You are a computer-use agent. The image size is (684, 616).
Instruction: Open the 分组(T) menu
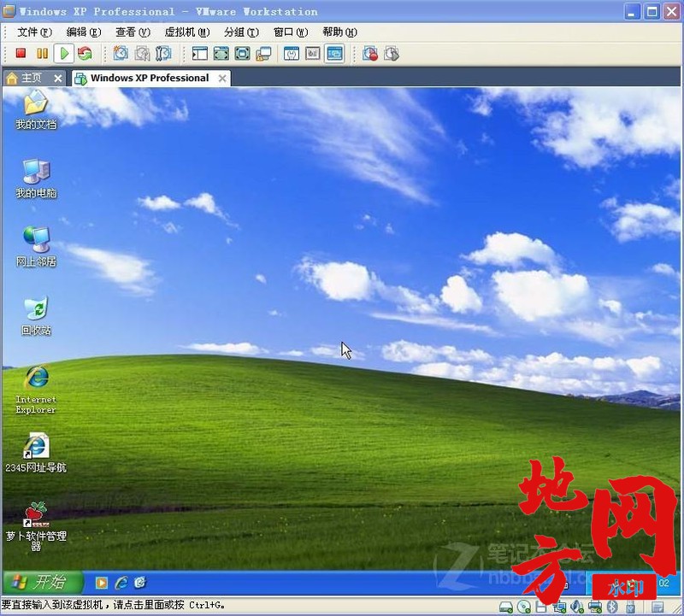[241, 32]
